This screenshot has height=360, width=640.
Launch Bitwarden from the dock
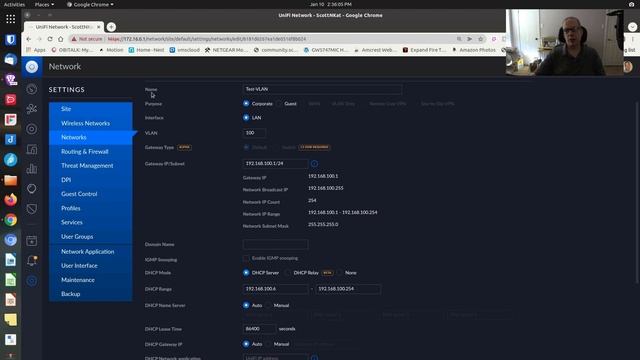pos(11,39)
